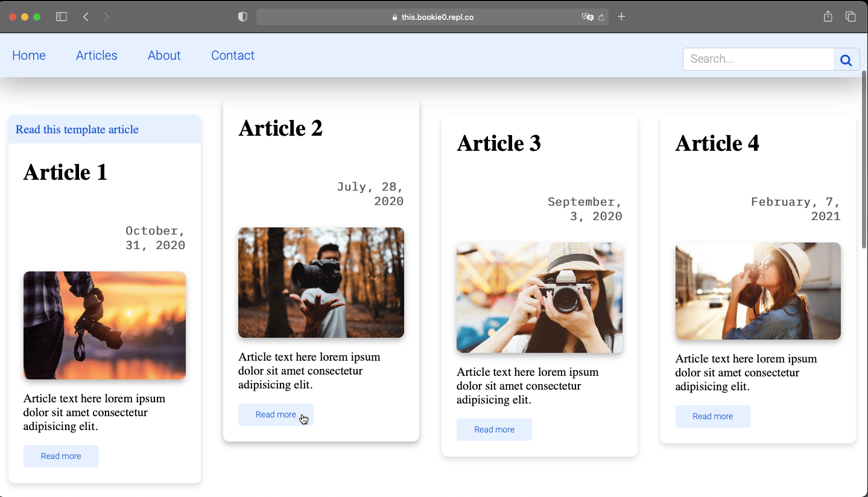Open the Home nav link
Viewport: 868px width, 497px height.
pyautogui.click(x=29, y=55)
